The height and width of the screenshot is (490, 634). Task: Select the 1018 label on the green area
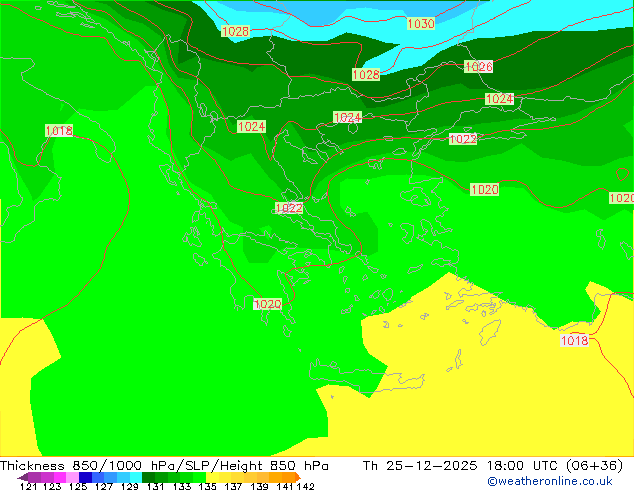(x=59, y=131)
